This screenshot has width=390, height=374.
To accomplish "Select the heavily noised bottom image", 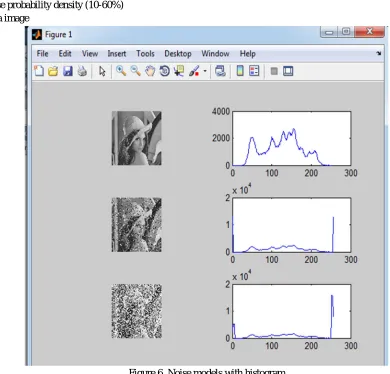I will click(x=137, y=311).
